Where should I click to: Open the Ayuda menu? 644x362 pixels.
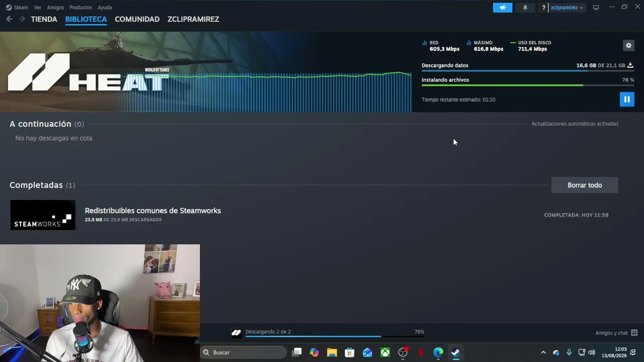(x=105, y=8)
